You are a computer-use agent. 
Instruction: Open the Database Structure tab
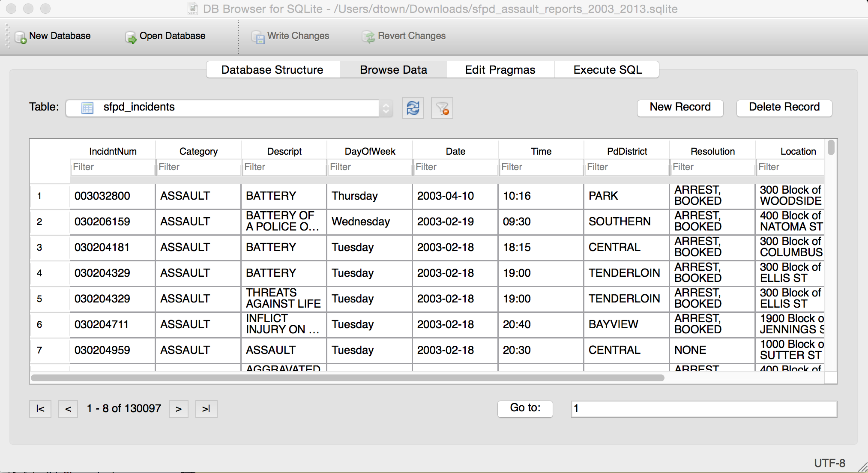272,69
